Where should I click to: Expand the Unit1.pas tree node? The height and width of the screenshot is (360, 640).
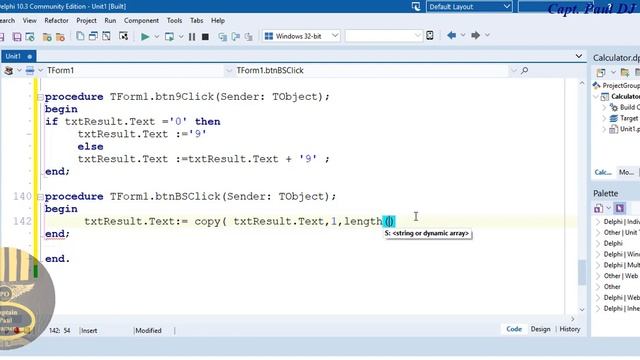(604, 129)
